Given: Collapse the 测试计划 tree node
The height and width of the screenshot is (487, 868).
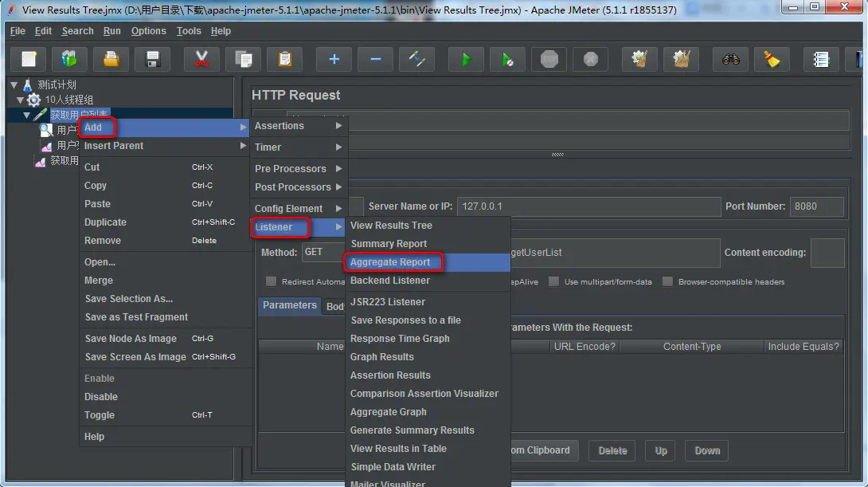Looking at the screenshot, I should (x=14, y=84).
